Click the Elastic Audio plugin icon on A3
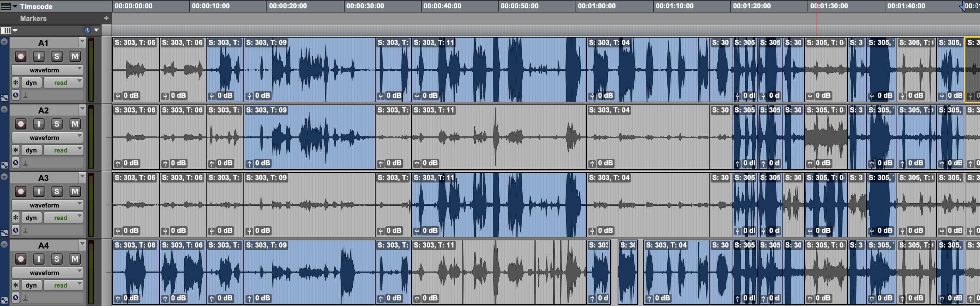980x306 pixels. [x=25, y=231]
